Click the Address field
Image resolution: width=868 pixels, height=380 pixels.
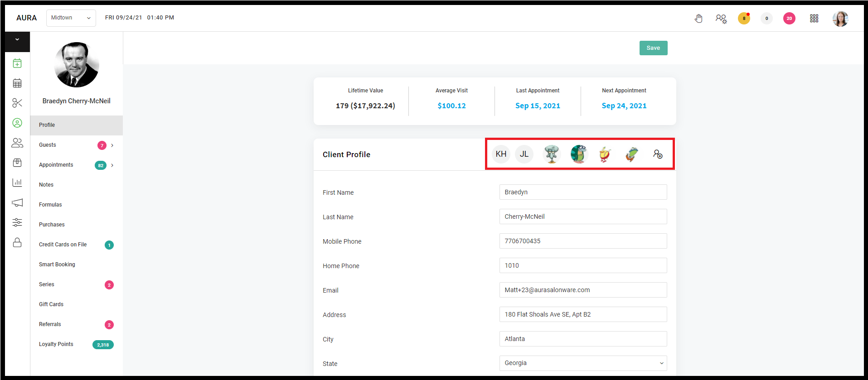point(583,314)
